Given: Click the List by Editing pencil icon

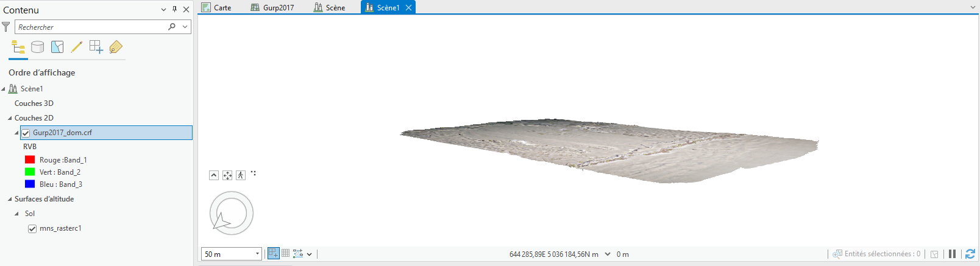Looking at the screenshot, I should coord(77,47).
